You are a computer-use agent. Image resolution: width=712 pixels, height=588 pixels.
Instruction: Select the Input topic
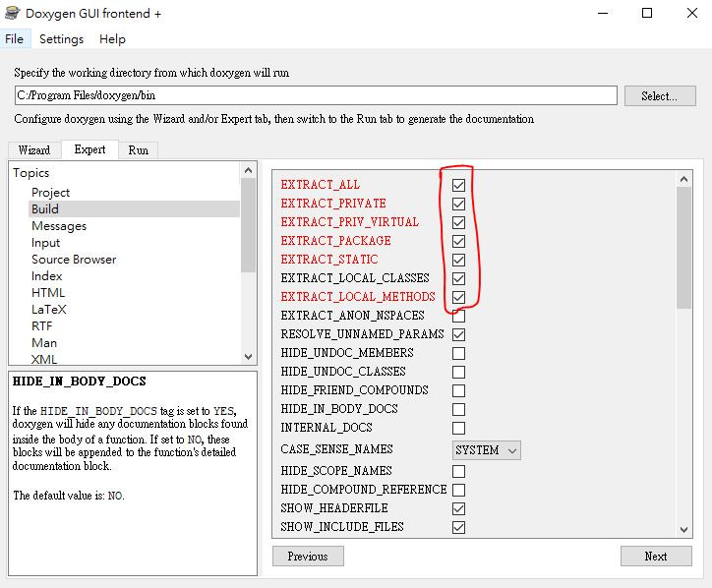(45, 243)
